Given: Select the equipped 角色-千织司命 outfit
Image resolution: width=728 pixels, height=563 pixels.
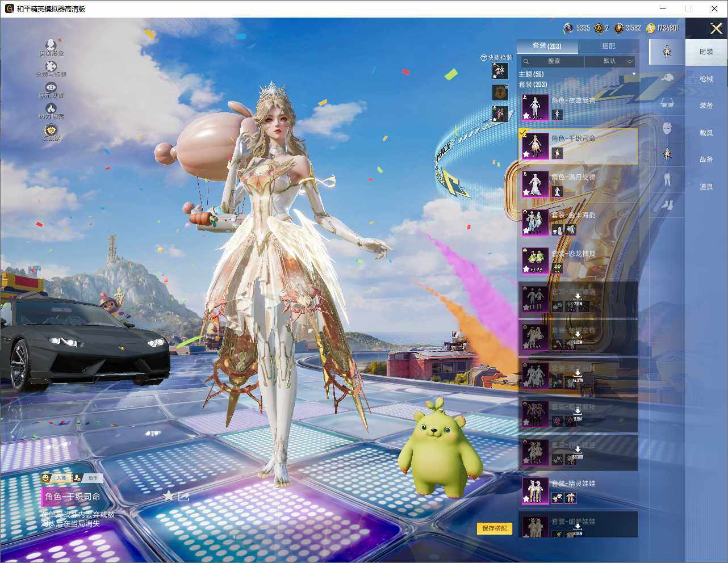Looking at the screenshot, I should tap(578, 146).
